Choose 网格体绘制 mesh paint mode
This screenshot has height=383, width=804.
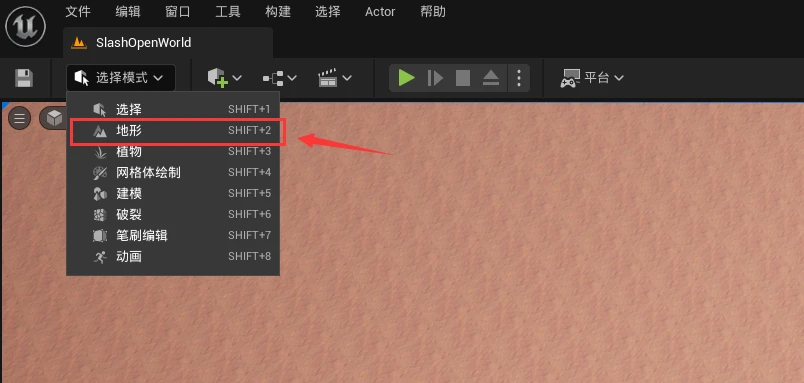[173, 173]
